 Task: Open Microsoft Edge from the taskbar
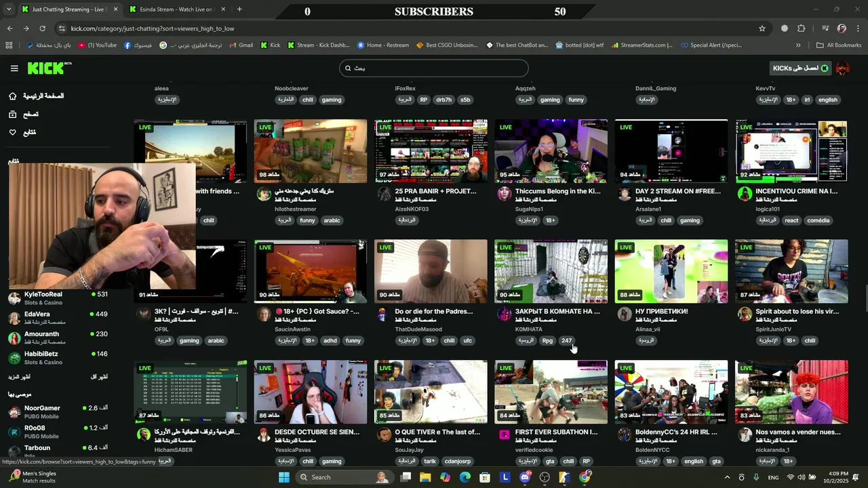pyautogui.click(x=465, y=477)
